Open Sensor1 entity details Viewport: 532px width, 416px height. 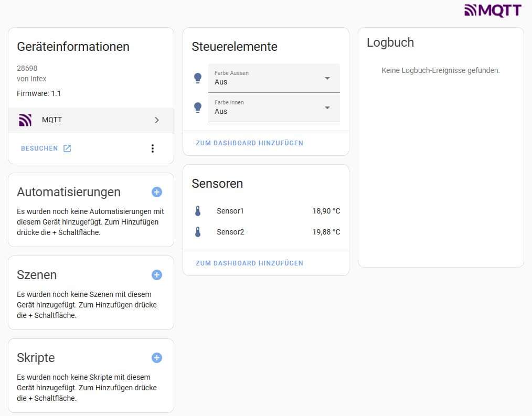(x=230, y=211)
